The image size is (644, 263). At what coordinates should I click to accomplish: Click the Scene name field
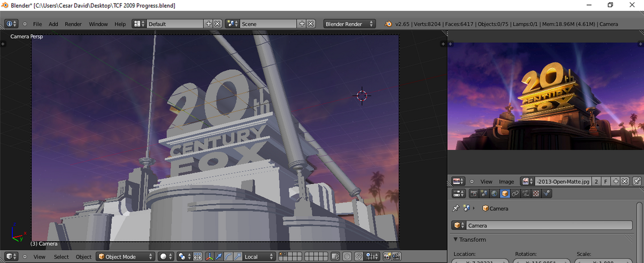269,24
